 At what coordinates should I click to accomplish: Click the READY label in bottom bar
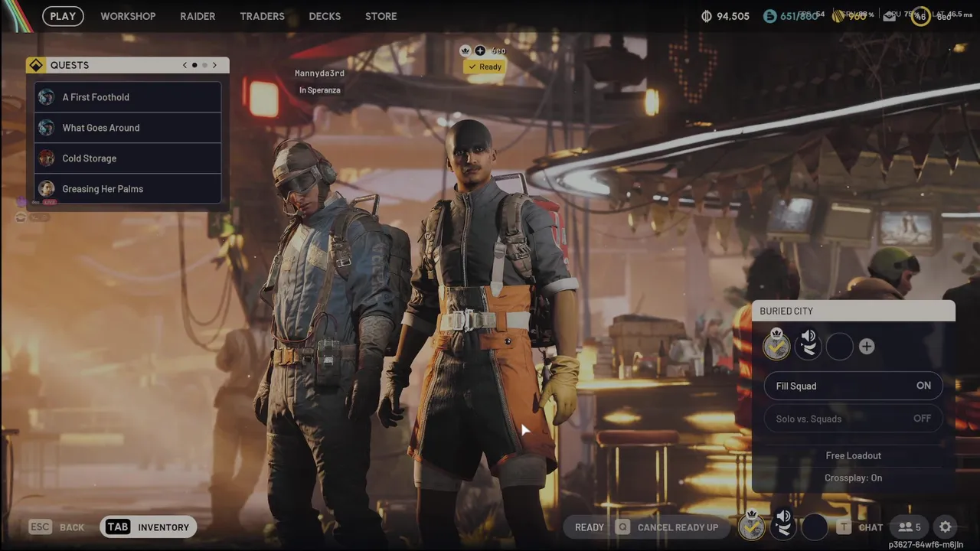coord(590,527)
